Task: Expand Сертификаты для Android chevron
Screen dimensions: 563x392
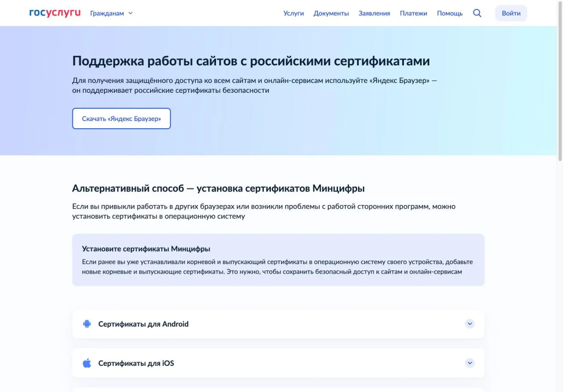Action: click(x=470, y=324)
